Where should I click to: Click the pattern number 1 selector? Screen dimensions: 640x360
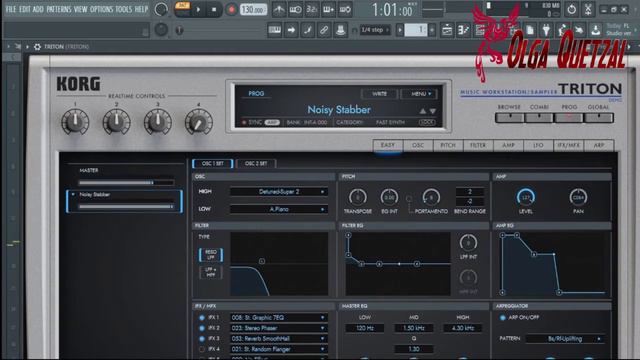coord(416,30)
